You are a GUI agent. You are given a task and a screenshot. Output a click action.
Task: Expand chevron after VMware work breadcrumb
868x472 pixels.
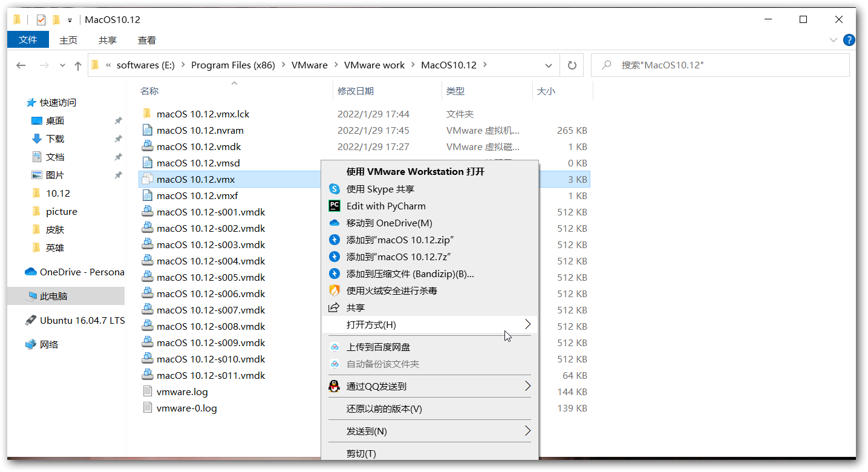(x=413, y=65)
